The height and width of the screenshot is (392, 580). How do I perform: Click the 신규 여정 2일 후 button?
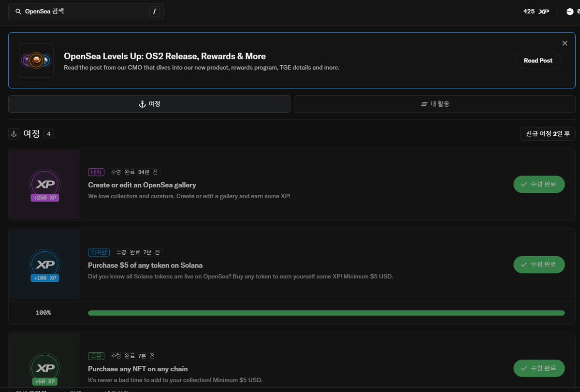coord(548,134)
